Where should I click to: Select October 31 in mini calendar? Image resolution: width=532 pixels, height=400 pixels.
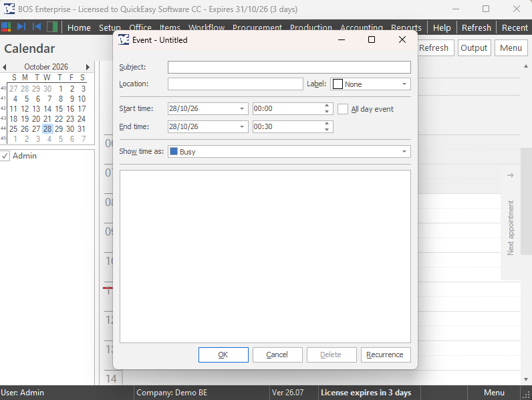click(x=82, y=129)
